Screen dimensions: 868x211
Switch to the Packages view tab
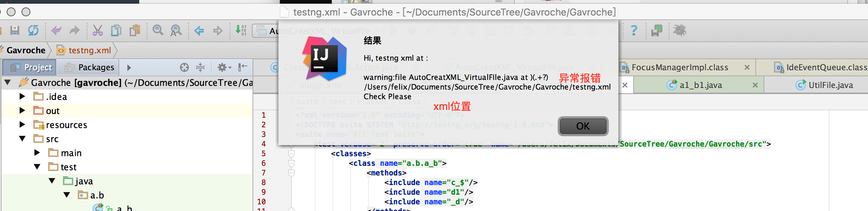89,67
